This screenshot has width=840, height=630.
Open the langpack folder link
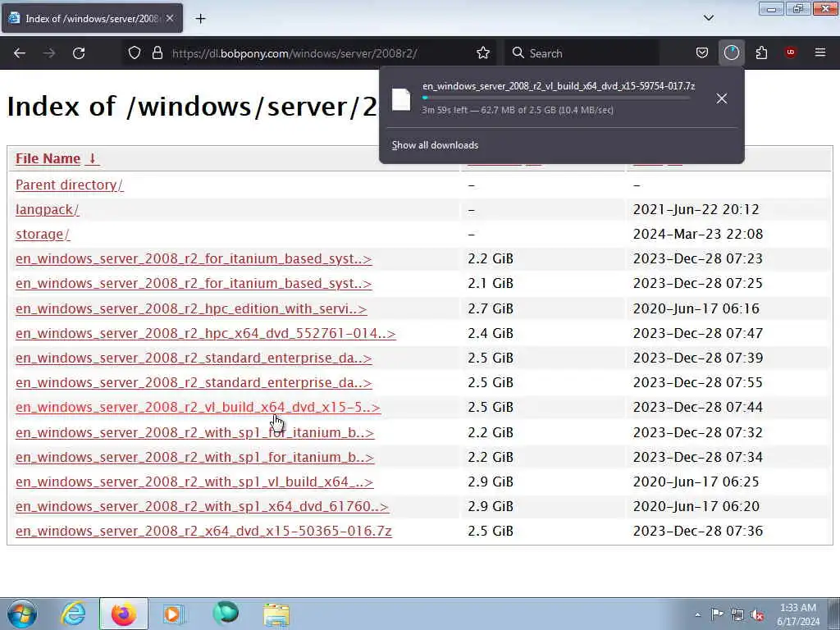coord(47,209)
